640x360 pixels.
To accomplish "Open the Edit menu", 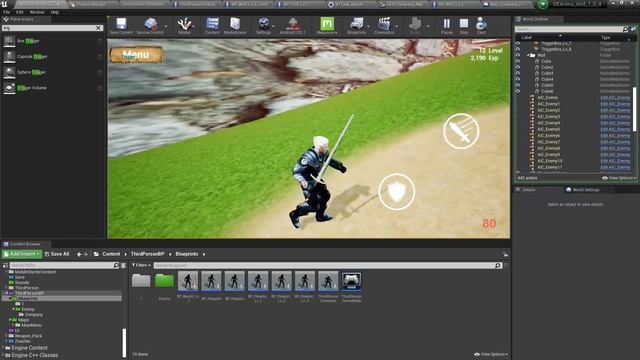I will tap(20, 12).
